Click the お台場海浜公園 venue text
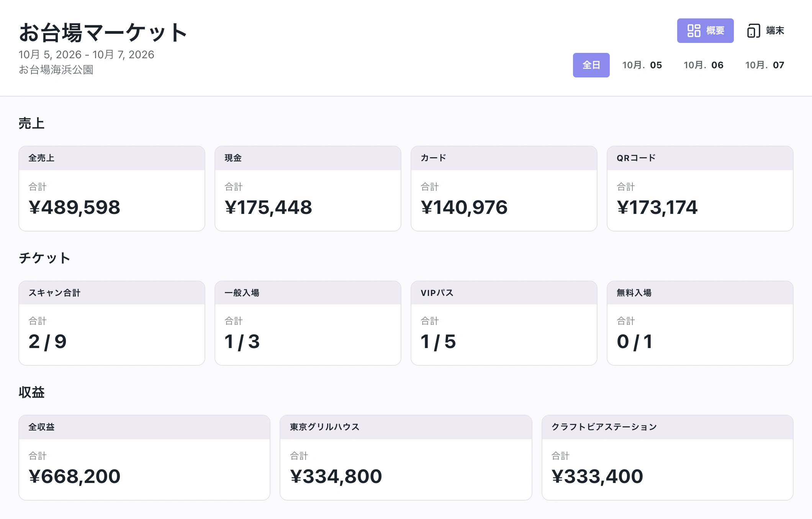The width and height of the screenshot is (812, 519). coord(56,70)
